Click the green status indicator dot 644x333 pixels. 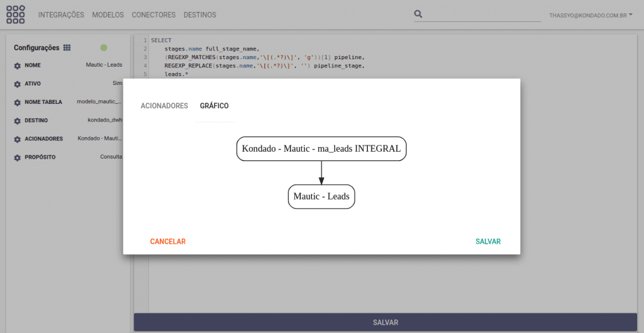(104, 47)
